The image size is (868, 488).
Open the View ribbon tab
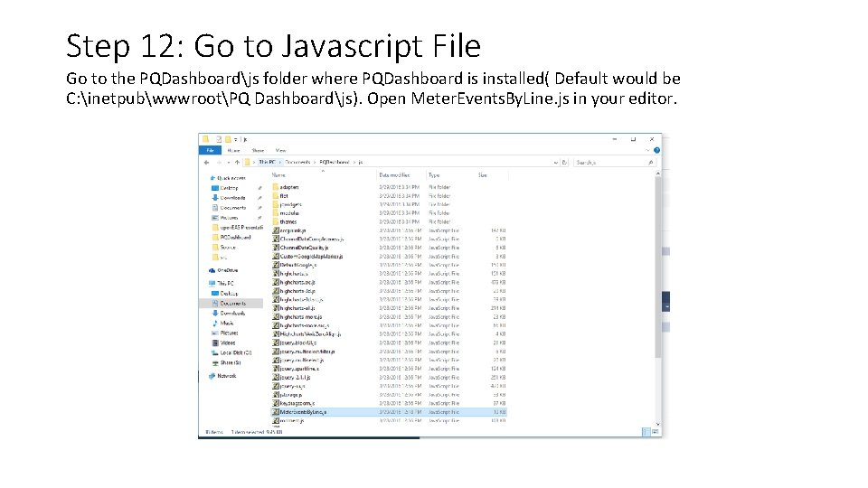(x=280, y=151)
